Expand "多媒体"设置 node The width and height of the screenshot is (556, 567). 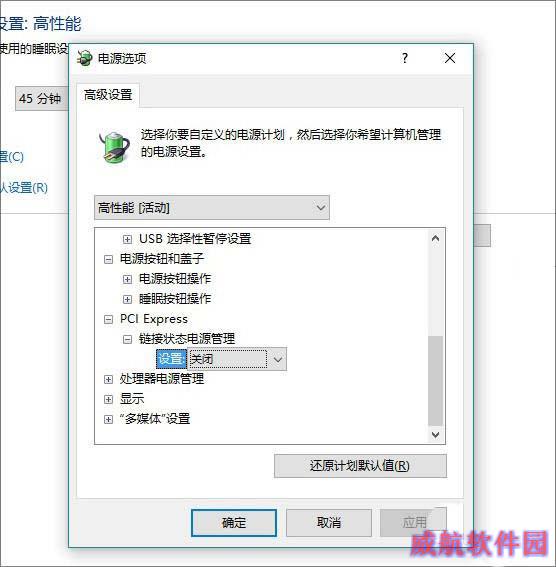108,419
